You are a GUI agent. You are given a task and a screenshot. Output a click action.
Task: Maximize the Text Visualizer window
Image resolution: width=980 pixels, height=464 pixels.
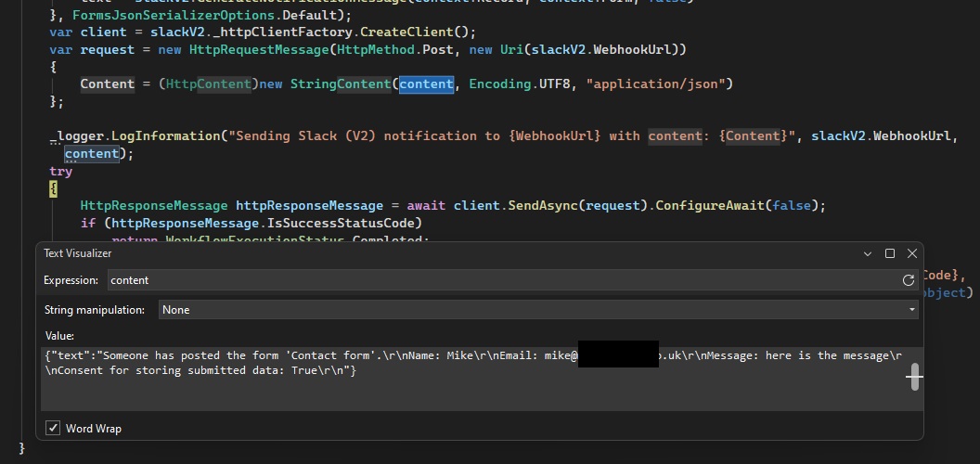pos(890,253)
